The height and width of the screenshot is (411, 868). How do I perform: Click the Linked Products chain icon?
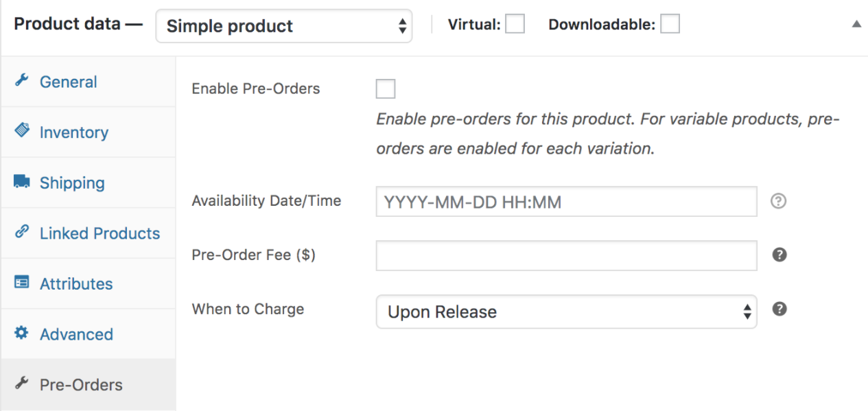tap(22, 232)
